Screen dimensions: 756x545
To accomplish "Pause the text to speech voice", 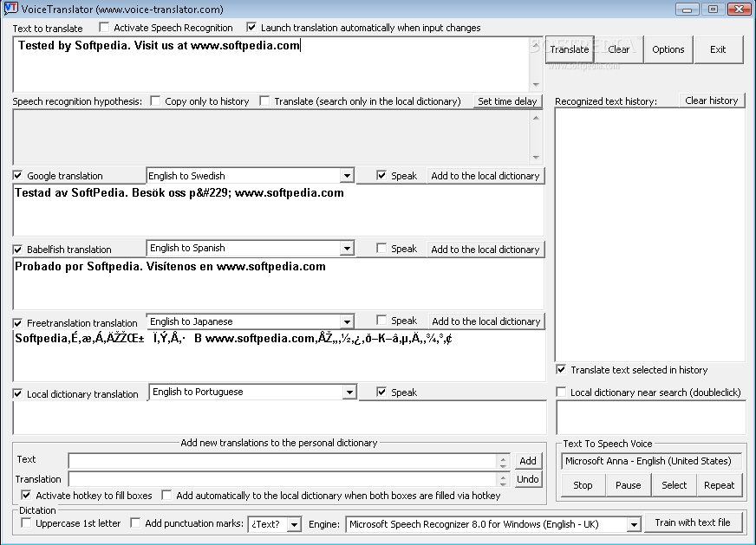I will [x=629, y=485].
